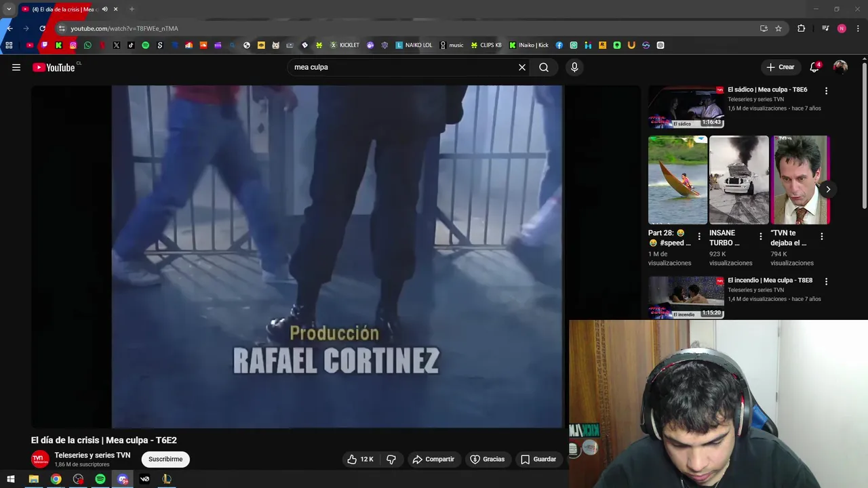Open the WhatsApp bookmark
The width and height of the screenshot is (868, 488).
(87, 45)
